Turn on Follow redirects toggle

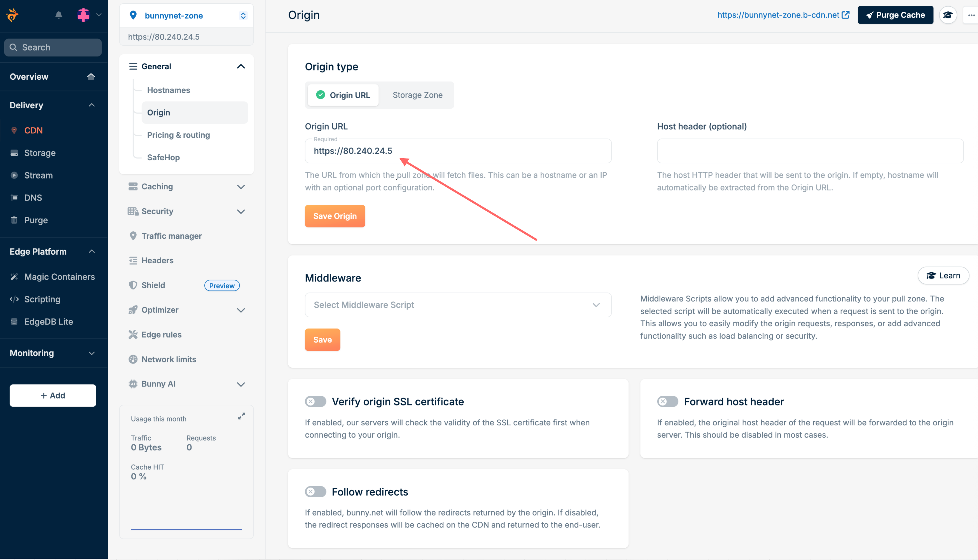pyautogui.click(x=315, y=492)
